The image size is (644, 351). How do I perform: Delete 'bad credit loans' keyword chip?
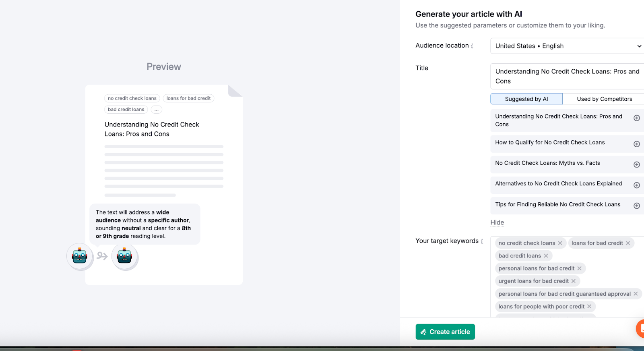(546, 255)
